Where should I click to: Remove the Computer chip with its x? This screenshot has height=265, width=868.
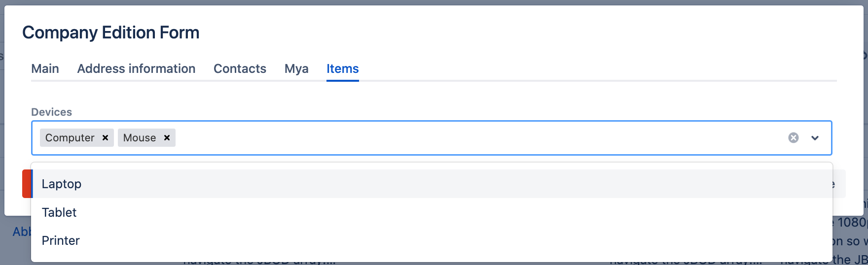click(105, 138)
